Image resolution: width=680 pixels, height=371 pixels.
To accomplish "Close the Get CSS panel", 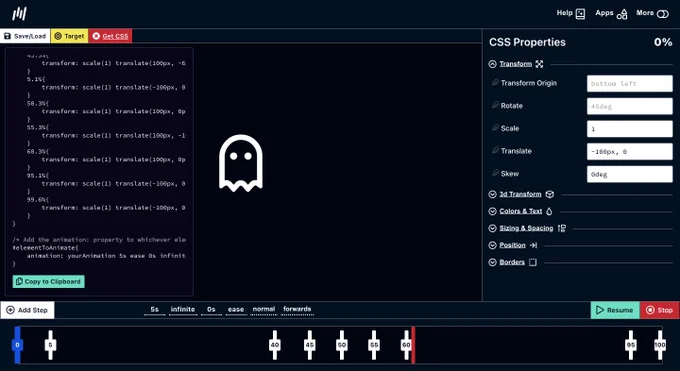I will [110, 36].
